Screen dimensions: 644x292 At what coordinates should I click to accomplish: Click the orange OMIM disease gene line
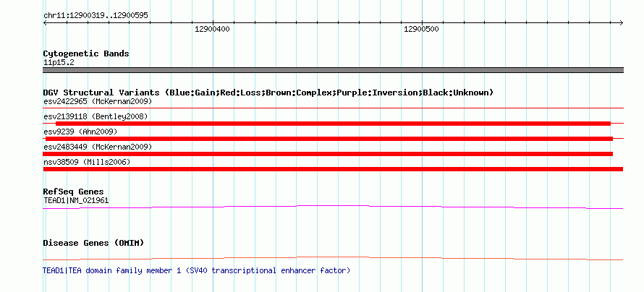333,258
